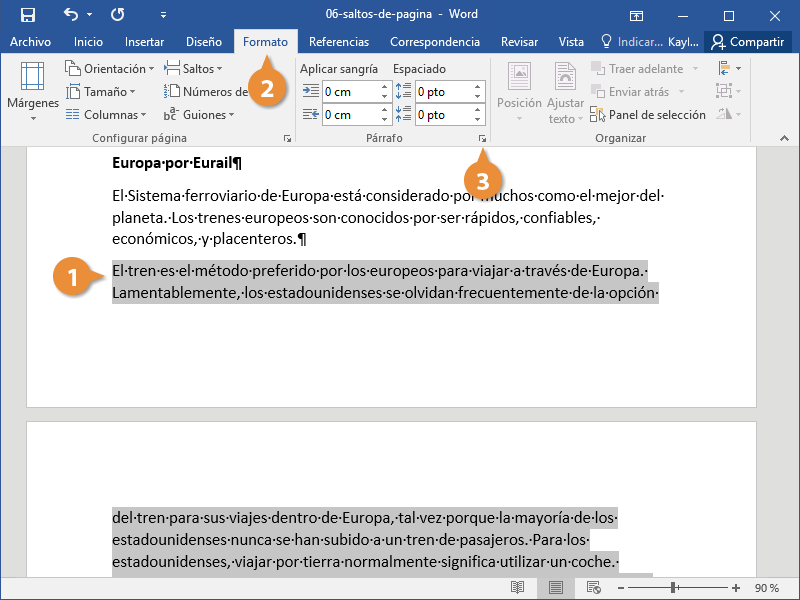The image size is (800, 600).
Task: Click the right indent icon
Action: 310,114
